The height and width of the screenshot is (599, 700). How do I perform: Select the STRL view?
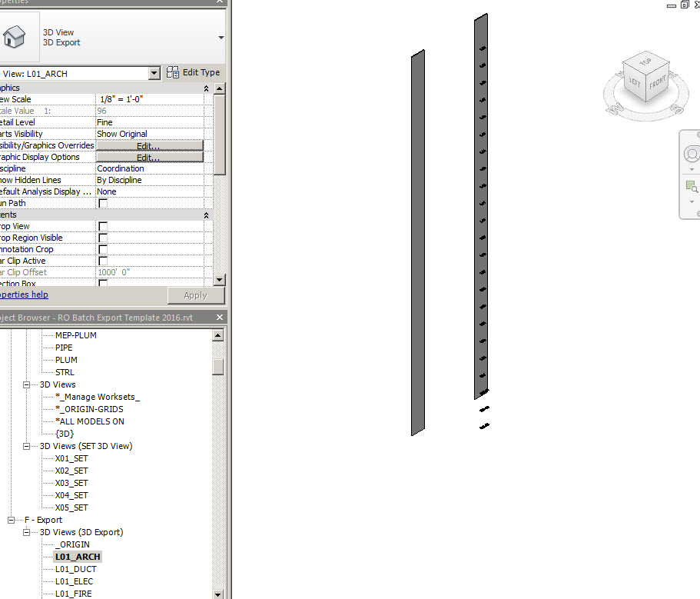pyautogui.click(x=65, y=372)
